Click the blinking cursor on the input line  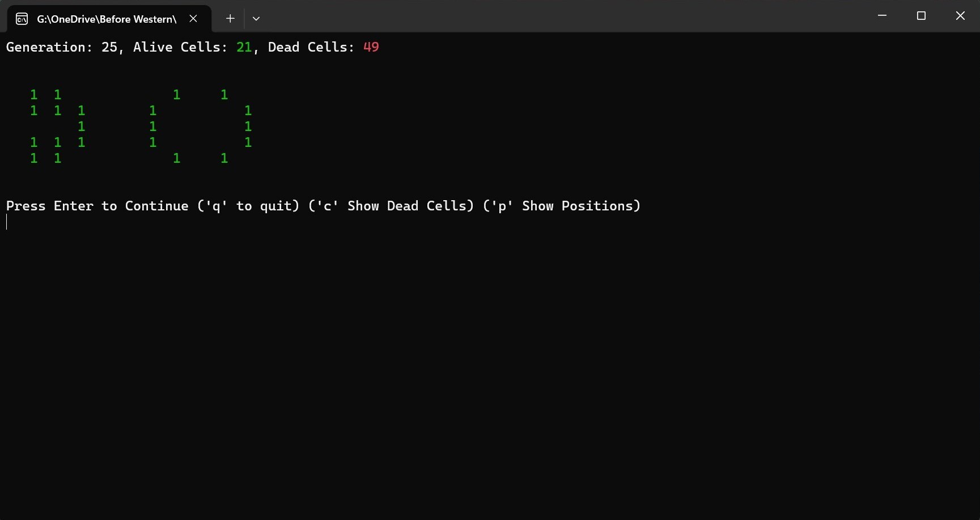coord(7,222)
